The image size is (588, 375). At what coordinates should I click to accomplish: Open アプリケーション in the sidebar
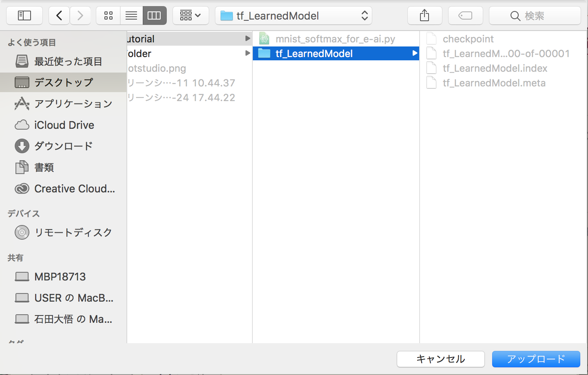pos(63,104)
